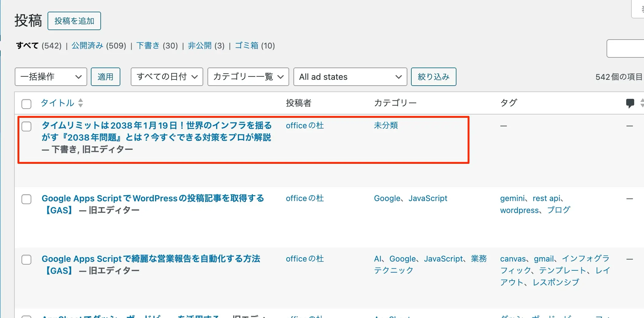The height and width of the screenshot is (318, 644).
Task: Click the post search input field
Action: click(625, 48)
